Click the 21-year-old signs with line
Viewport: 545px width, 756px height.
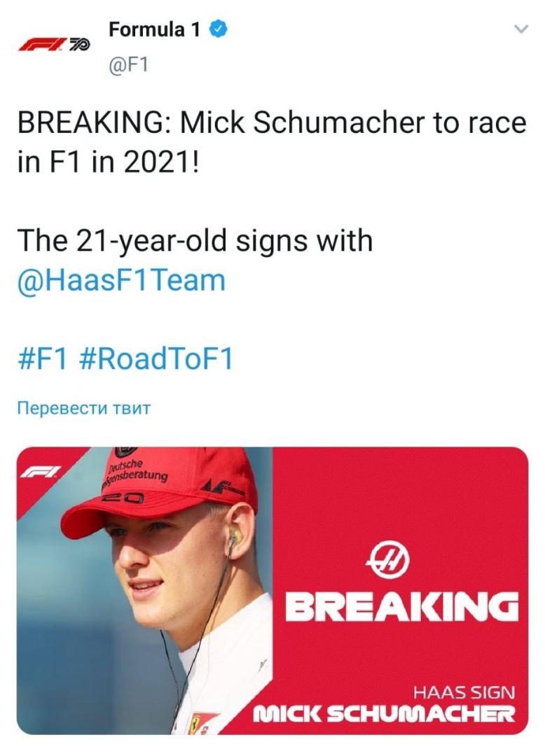(x=195, y=241)
